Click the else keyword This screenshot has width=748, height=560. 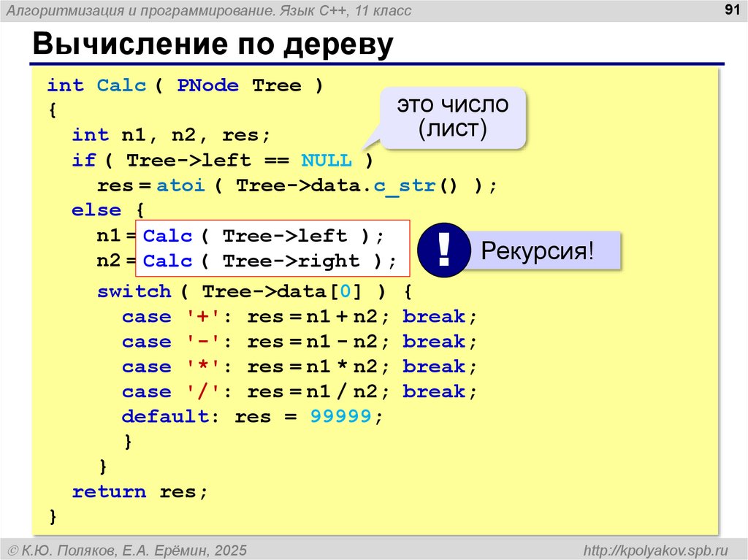(96, 210)
